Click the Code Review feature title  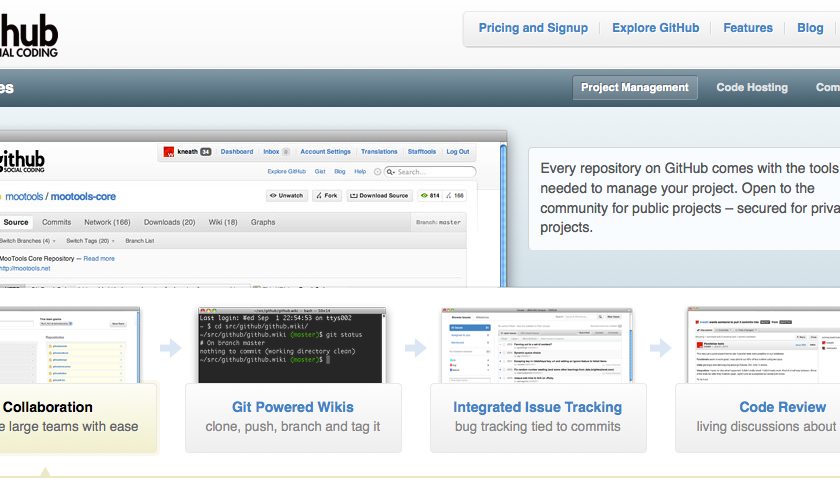coord(782,407)
